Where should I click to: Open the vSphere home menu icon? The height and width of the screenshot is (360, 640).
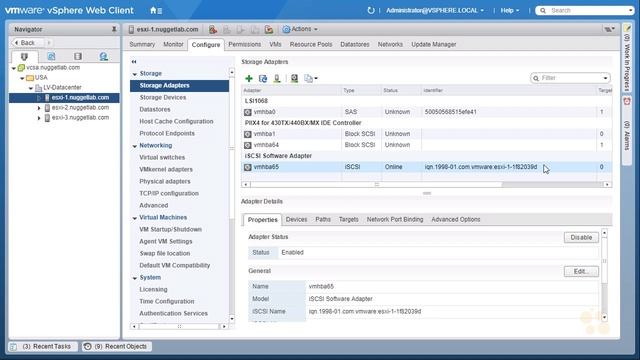[x=156, y=10]
